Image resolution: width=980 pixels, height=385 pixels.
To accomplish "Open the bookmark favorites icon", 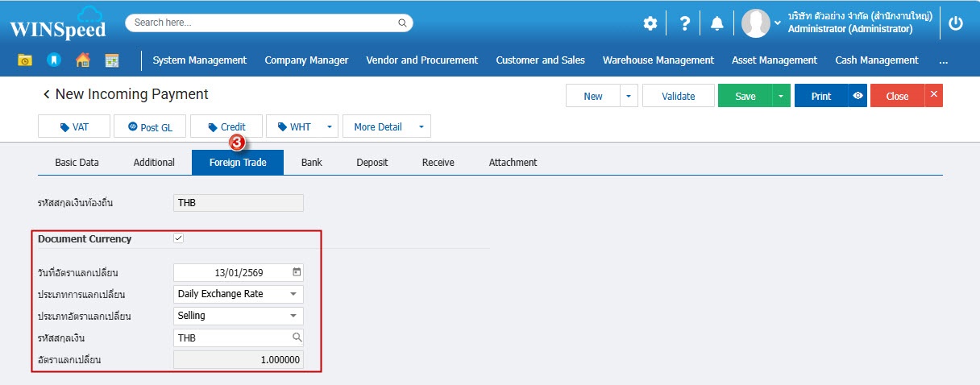I will pyautogui.click(x=53, y=60).
